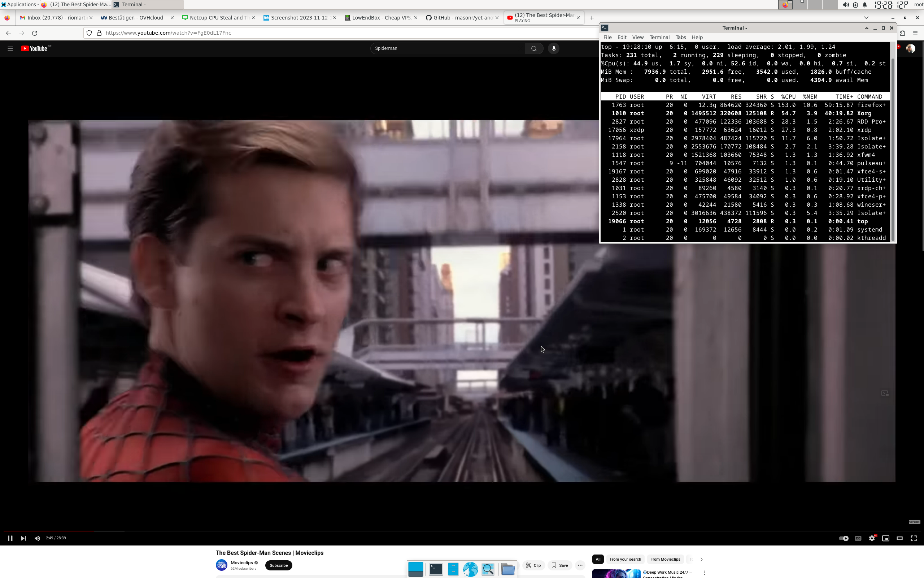This screenshot has height=578, width=924.
Task: Close the playing YouTube tab
Action: [x=578, y=18]
